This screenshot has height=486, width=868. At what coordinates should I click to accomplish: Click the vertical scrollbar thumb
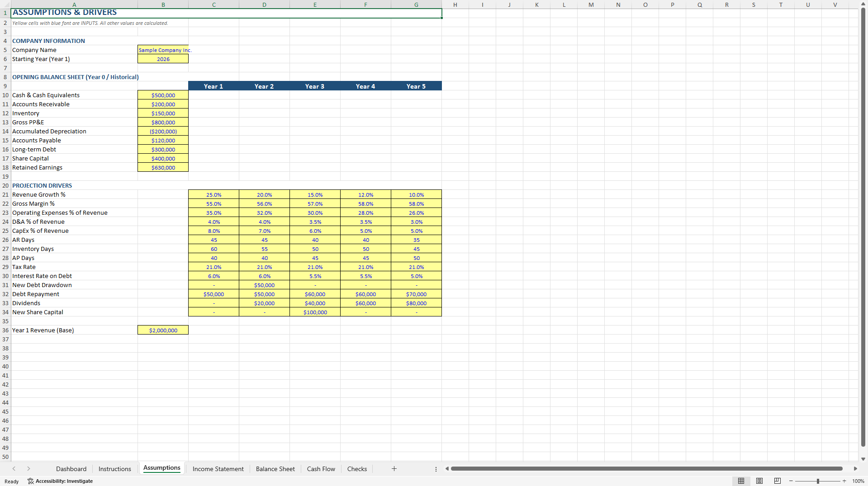pos(863,227)
